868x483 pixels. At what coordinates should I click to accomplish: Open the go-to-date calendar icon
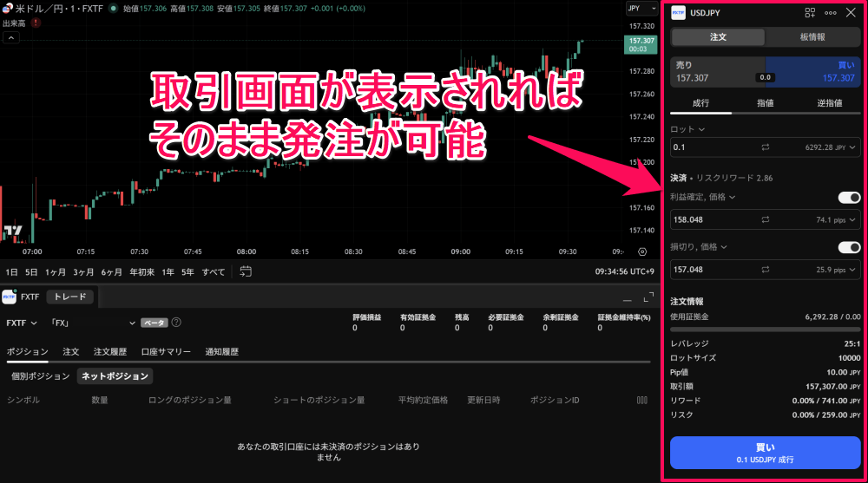tap(246, 271)
